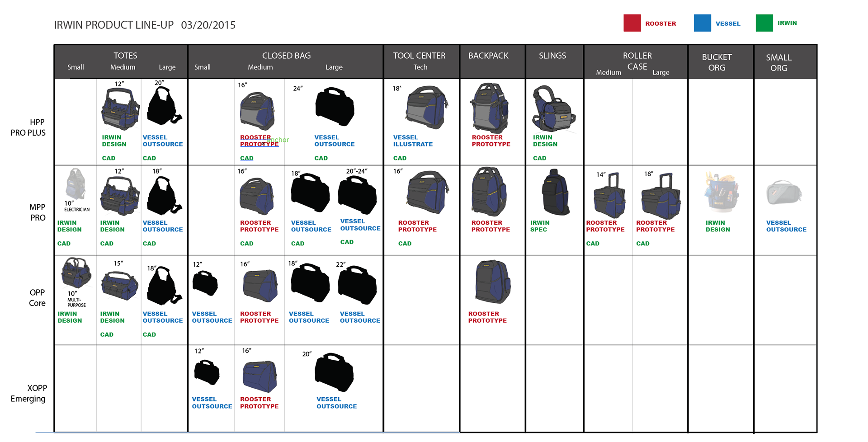Click the blue VESSEL legend swatch

point(702,23)
